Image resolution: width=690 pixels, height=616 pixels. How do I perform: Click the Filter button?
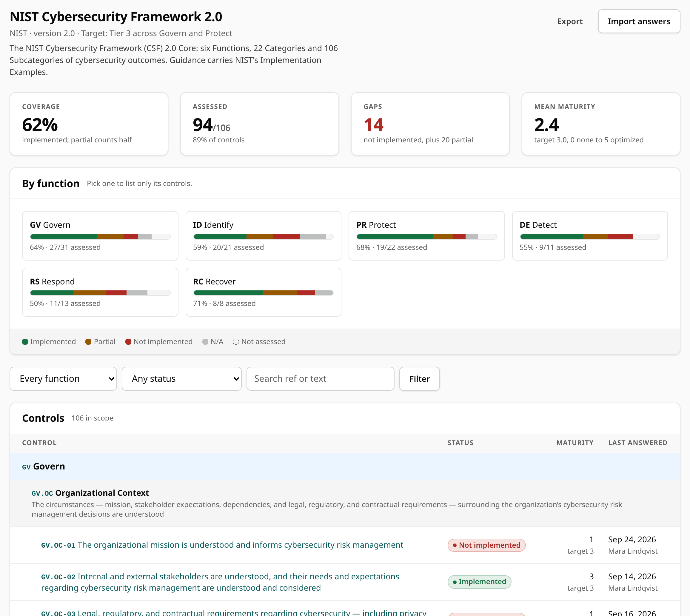click(419, 378)
